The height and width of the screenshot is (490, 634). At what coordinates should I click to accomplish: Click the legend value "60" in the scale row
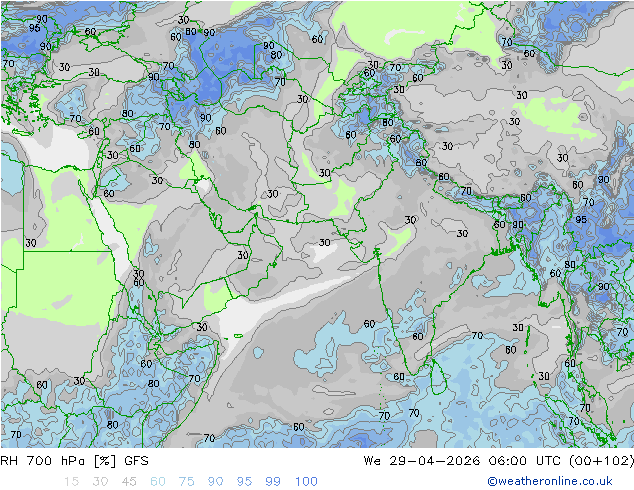(158, 482)
